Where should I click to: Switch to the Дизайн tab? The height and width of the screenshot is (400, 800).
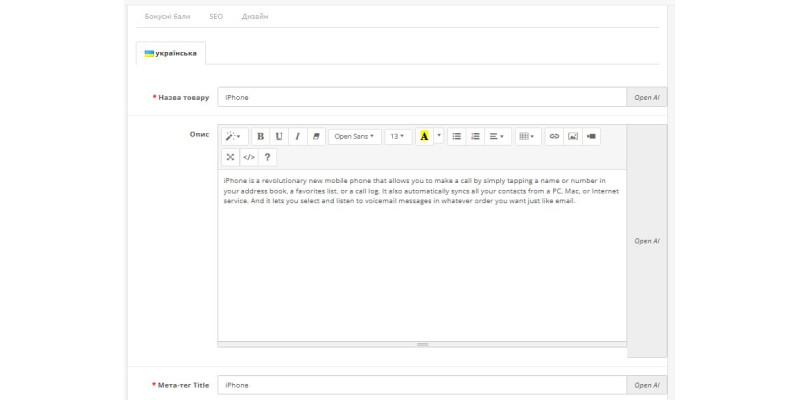(255, 16)
